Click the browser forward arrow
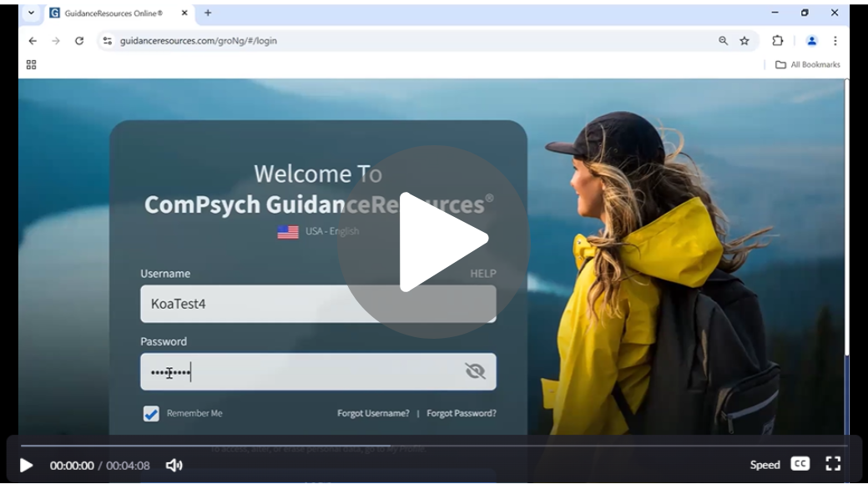 tap(56, 40)
